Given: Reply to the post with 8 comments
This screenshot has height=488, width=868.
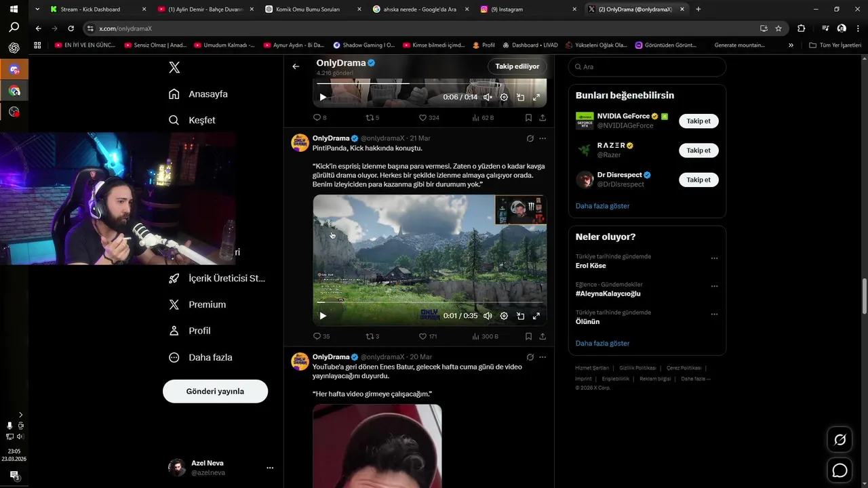Looking at the screenshot, I should (319, 117).
